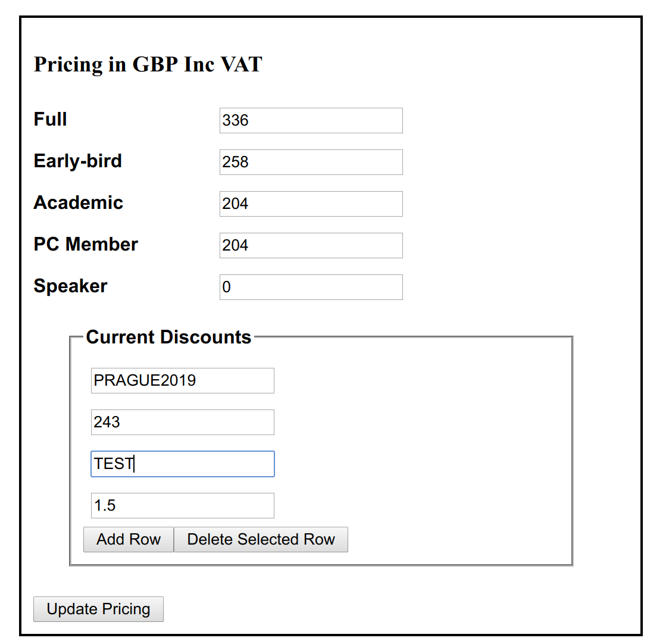Add a new discount row
Viewport: 669px width, 644px height.
pyautogui.click(x=129, y=539)
